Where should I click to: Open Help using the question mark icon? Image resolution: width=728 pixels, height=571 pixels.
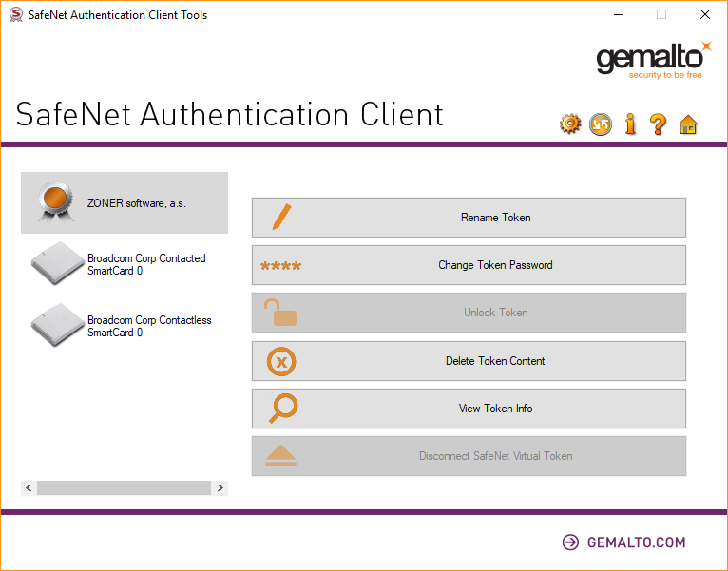pyautogui.click(x=658, y=124)
